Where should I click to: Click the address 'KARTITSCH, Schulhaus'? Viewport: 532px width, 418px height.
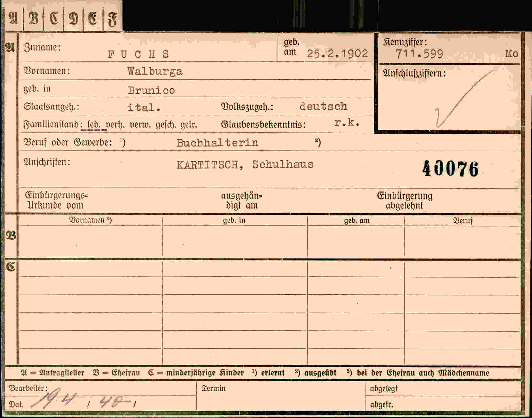click(245, 164)
